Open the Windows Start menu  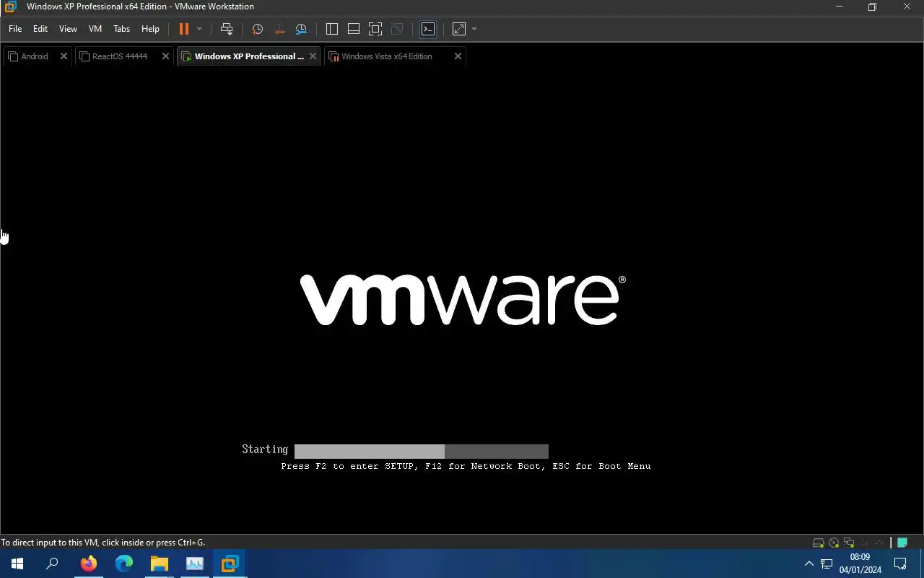tap(17, 564)
